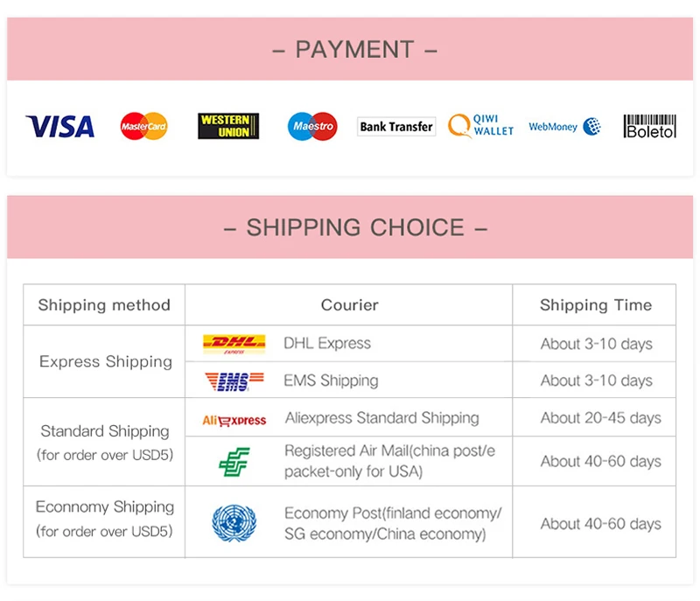Select the Bank Transfer badge
700x601 pixels.
[x=396, y=127]
